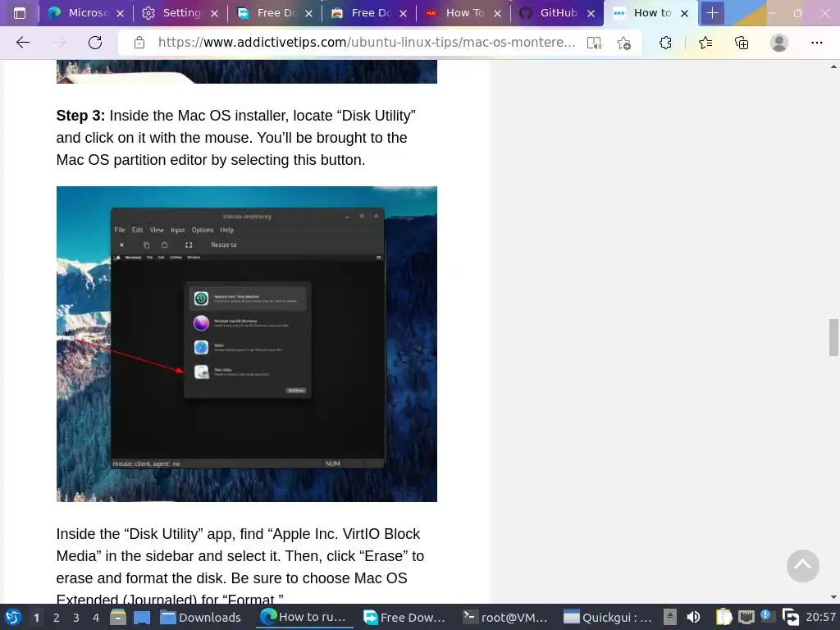Click the scrollbar up arrow

pyautogui.click(x=833, y=66)
